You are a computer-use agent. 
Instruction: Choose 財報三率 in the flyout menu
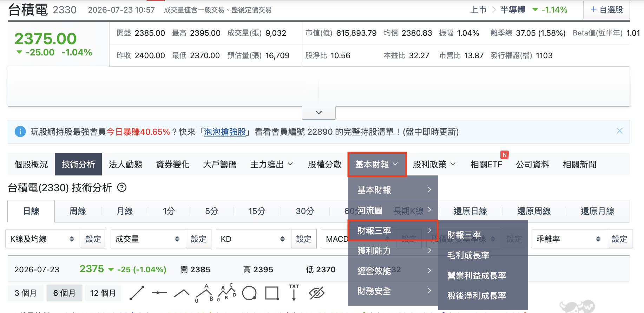[483, 235]
